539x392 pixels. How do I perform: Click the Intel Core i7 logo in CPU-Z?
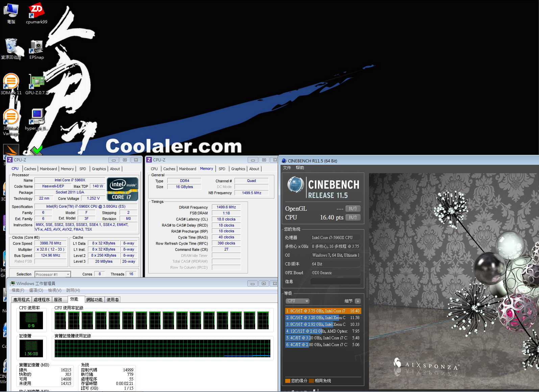(123, 189)
